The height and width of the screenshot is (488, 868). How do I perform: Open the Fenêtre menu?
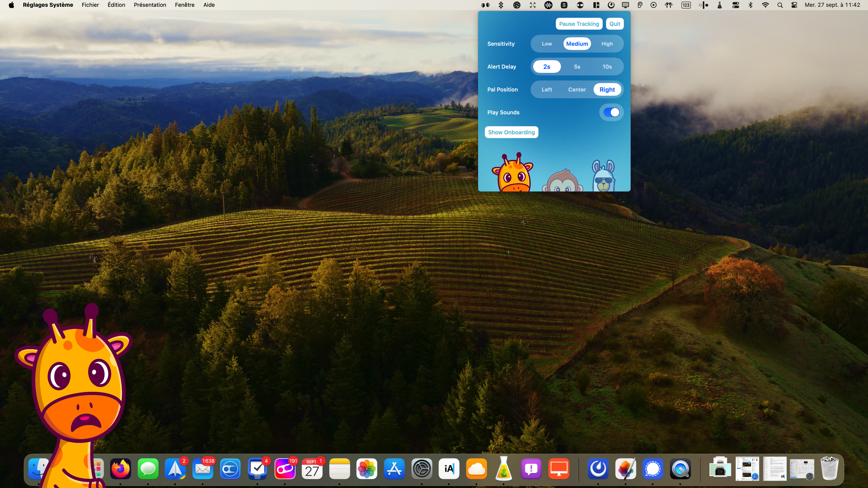185,5
